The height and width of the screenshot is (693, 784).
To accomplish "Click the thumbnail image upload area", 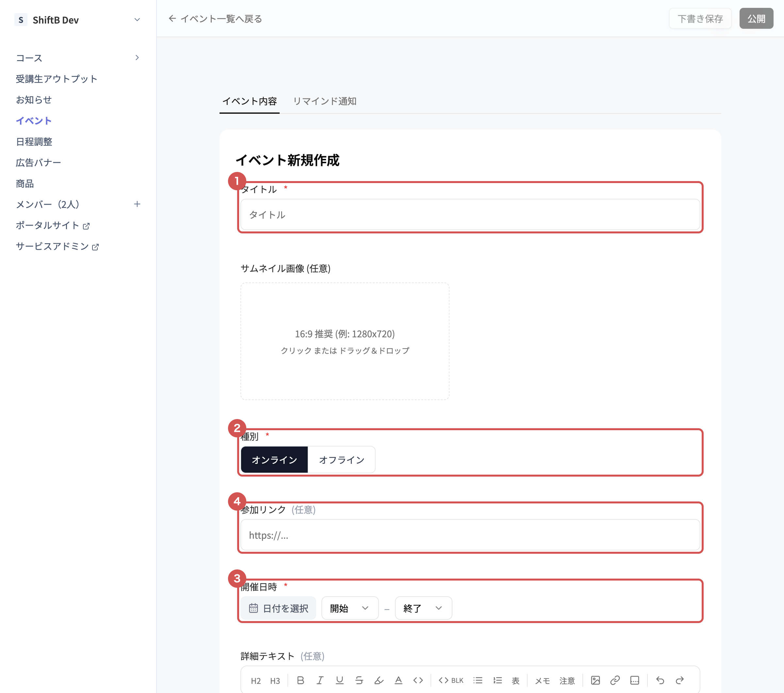I will [x=344, y=341].
